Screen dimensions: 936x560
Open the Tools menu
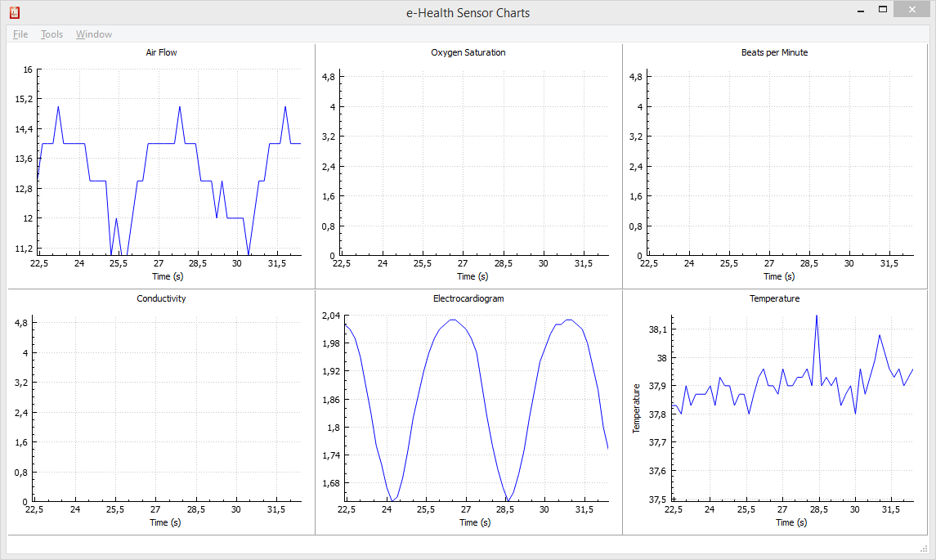(52, 34)
